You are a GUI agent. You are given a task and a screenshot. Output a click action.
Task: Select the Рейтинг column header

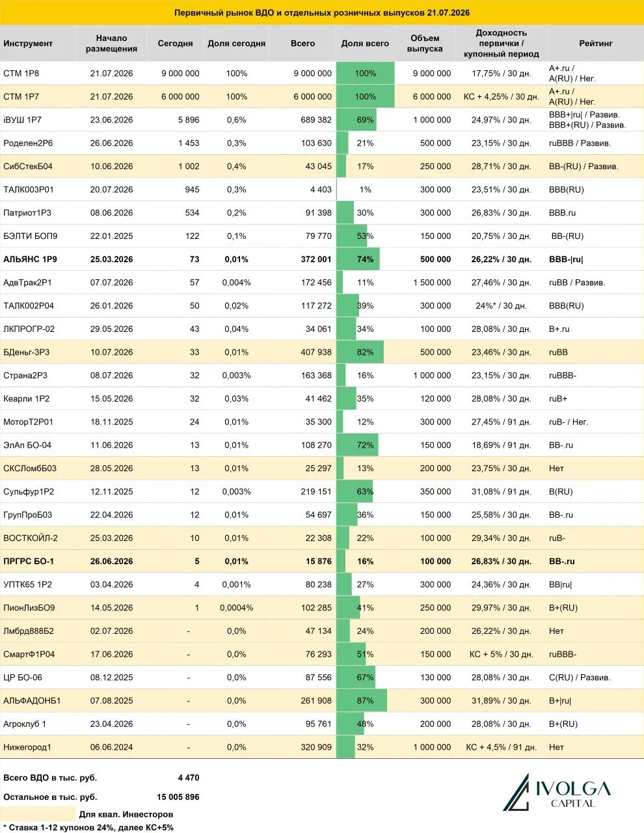595,44
